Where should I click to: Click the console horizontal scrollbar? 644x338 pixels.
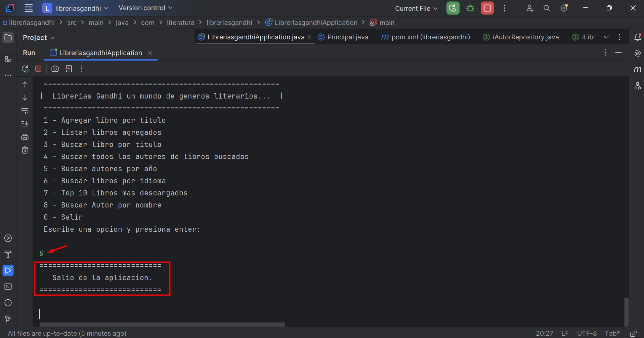coord(162,325)
